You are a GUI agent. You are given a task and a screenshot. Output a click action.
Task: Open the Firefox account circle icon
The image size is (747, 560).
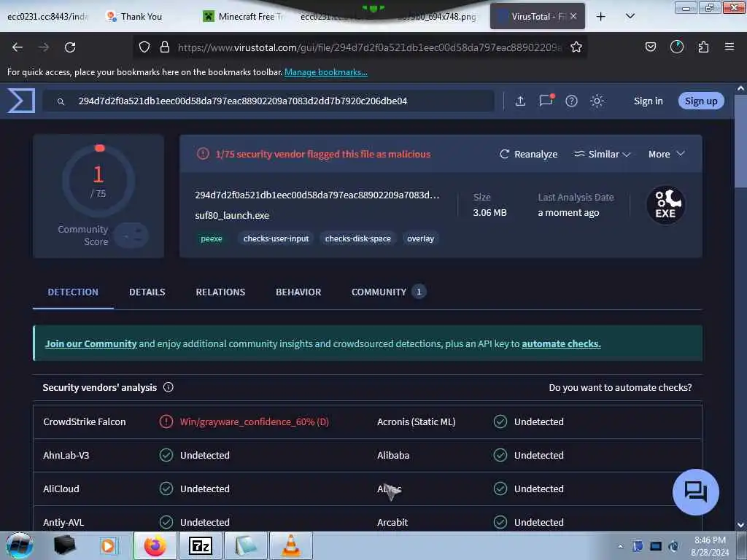pos(677,47)
